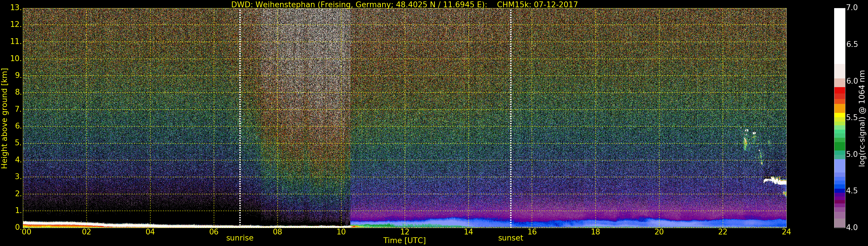Screen dimensions: 868x246
Task: Click the 'Height above ground [km]' axis label
Action: (4, 118)
